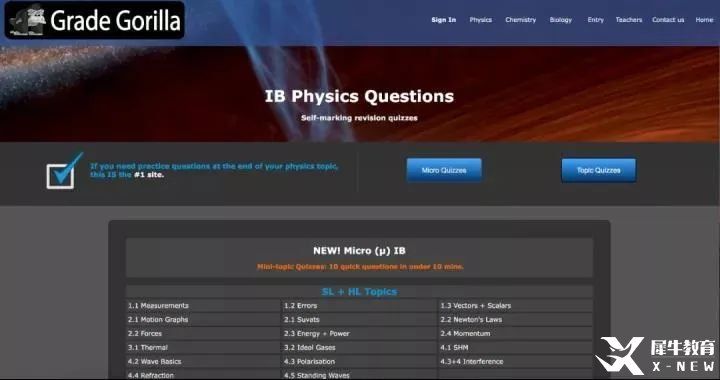Select the Entry nav item
The height and width of the screenshot is (380, 720).
tap(596, 20)
